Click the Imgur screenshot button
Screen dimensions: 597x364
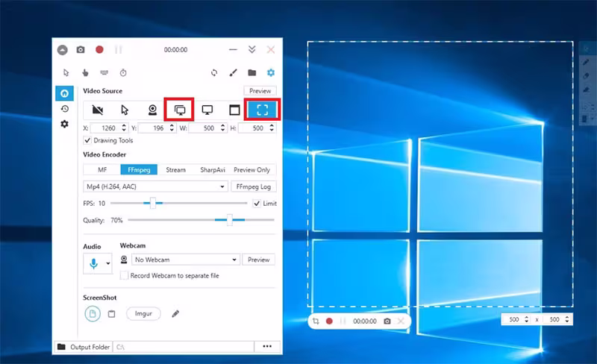143,314
